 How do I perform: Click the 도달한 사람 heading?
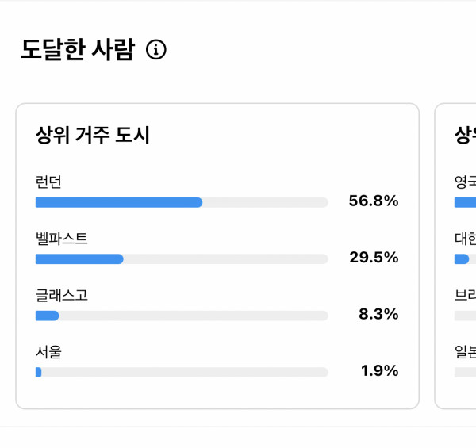[78, 51]
